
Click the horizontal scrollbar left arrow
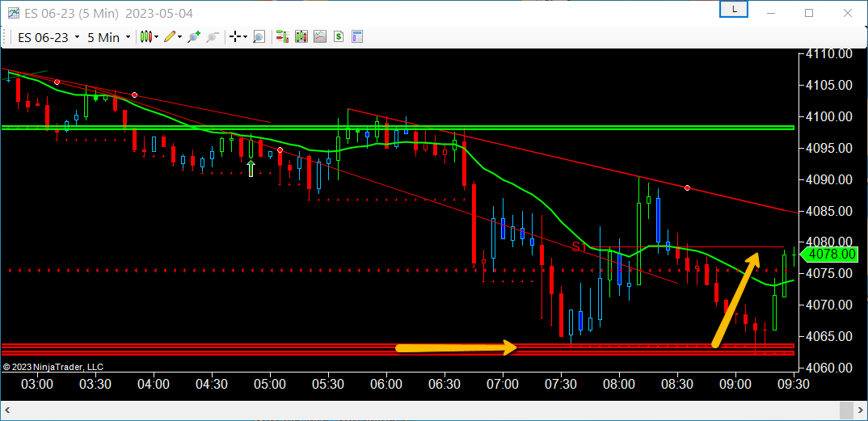pyautogui.click(x=9, y=411)
